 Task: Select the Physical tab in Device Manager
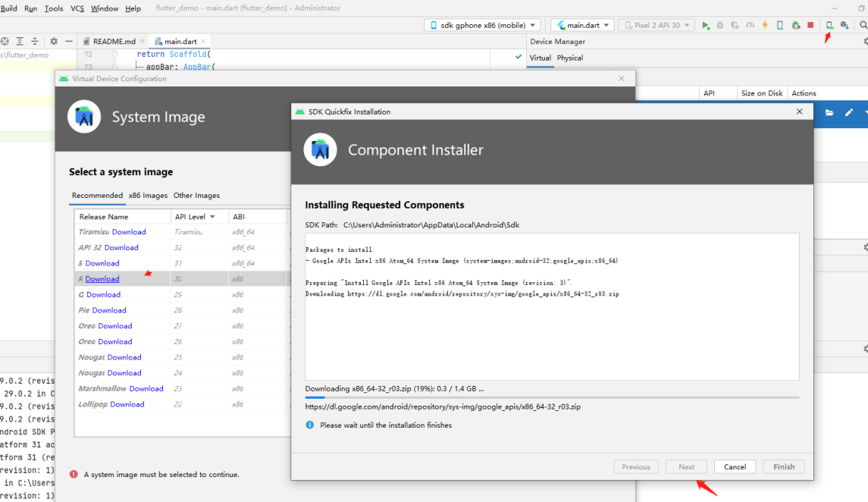click(x=569, y=58)
